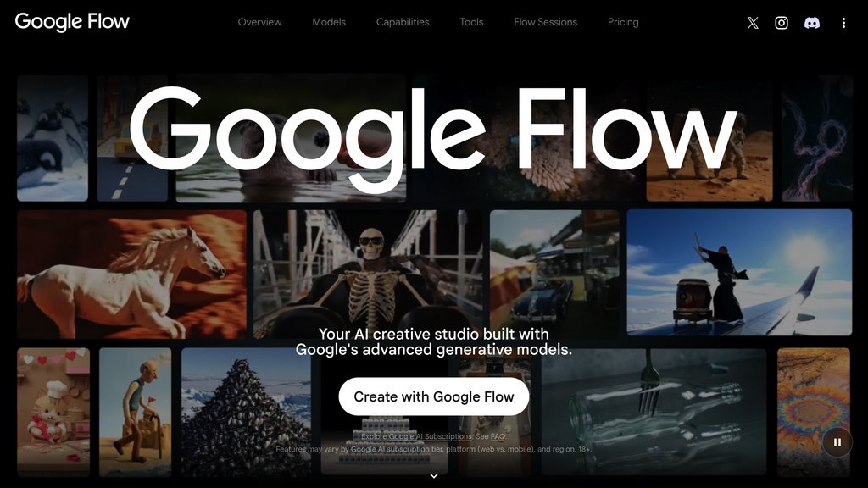Screen dimensions: 868x488
Task: Open the Discord icon link
Action: (x=811, y=23)
